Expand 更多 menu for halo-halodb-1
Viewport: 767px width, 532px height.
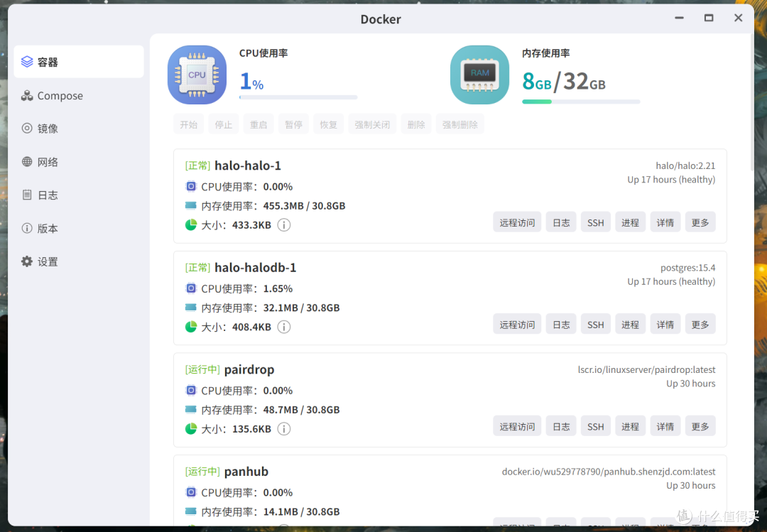700,324
